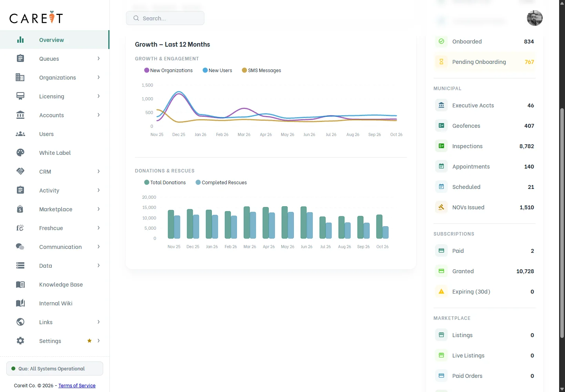Viewport: 565px width, 392px height.
Task: Click the NOVs Issued gavel icon
Action: pyautogui.click(x=441, y=207)
